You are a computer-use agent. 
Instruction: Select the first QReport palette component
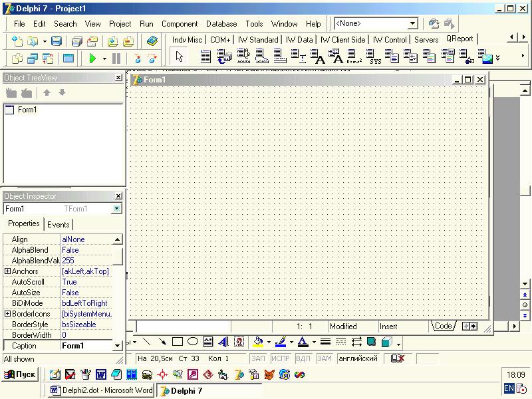pos(205,57)
